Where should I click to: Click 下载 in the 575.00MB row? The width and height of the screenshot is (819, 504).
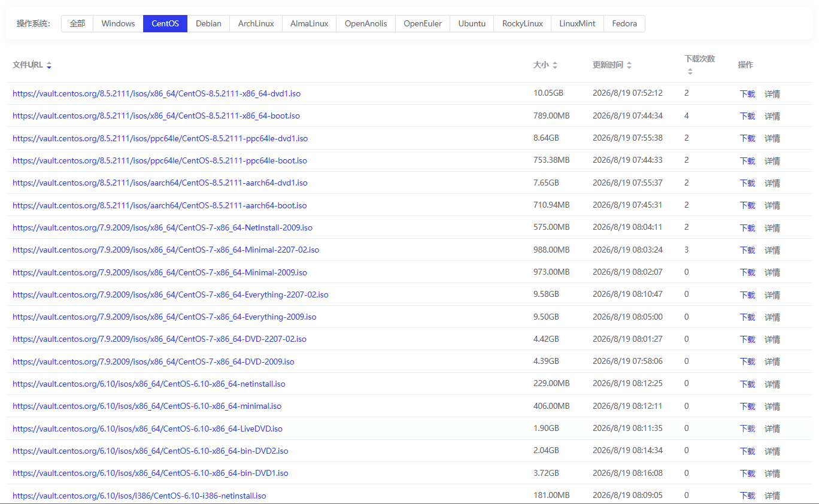(748, 228)
